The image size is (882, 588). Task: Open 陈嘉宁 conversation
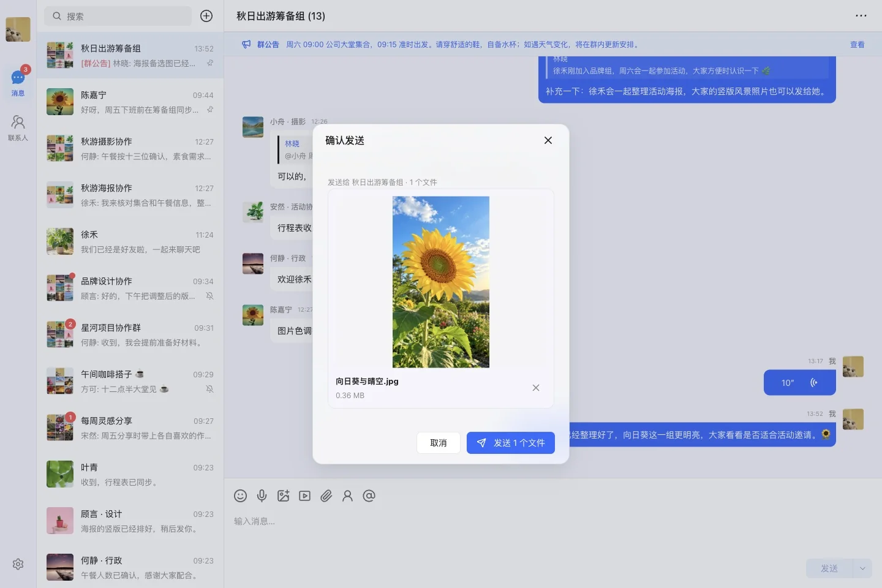(130, 102)
